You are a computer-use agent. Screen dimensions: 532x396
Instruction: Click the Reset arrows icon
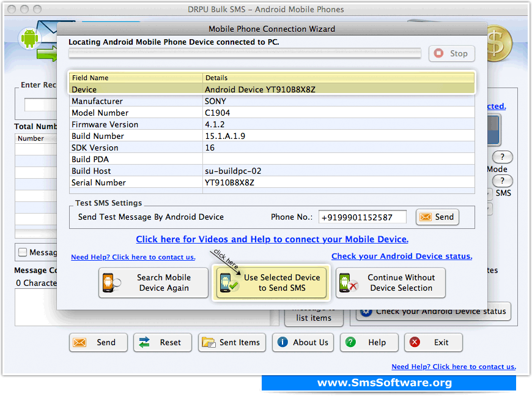[144, 342]
